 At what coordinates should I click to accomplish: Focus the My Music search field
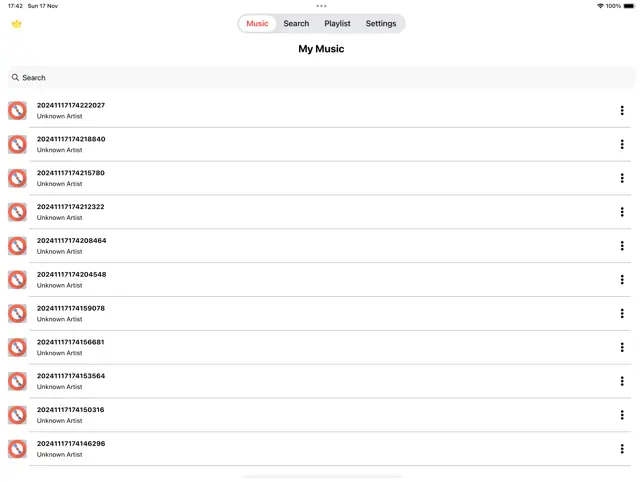[322, 78]
